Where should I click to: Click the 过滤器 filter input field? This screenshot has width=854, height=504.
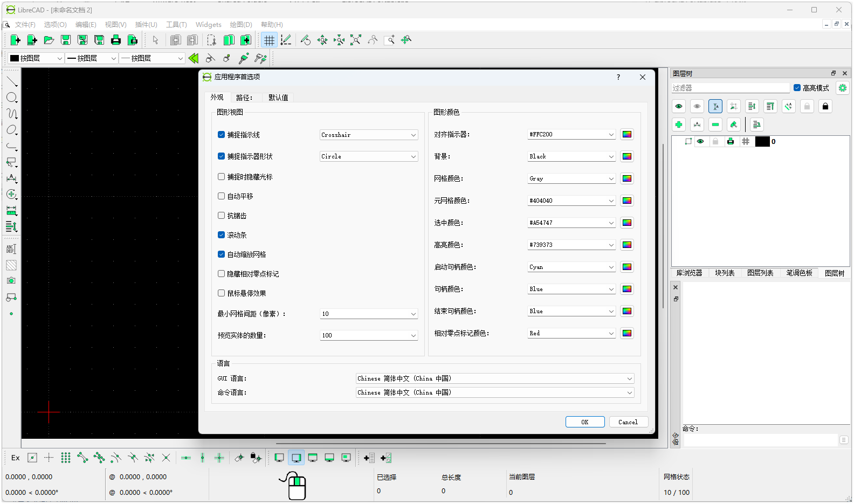tap(731, 88)
